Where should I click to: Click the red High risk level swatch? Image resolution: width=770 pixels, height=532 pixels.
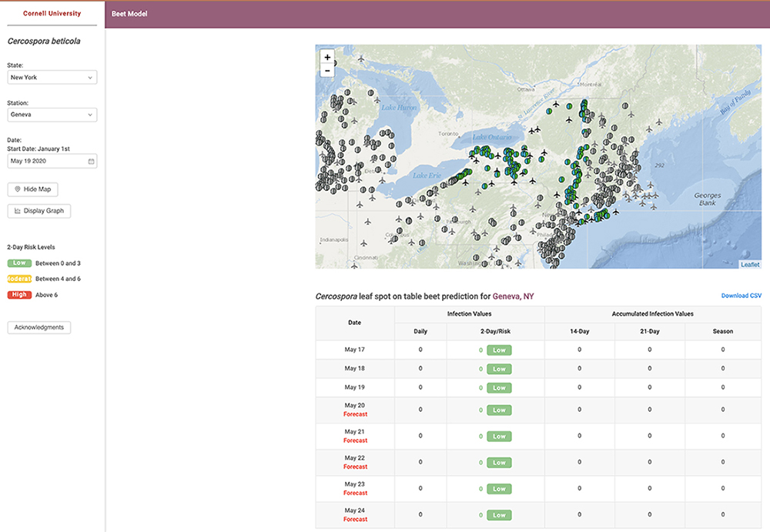[x=18, y=295]
